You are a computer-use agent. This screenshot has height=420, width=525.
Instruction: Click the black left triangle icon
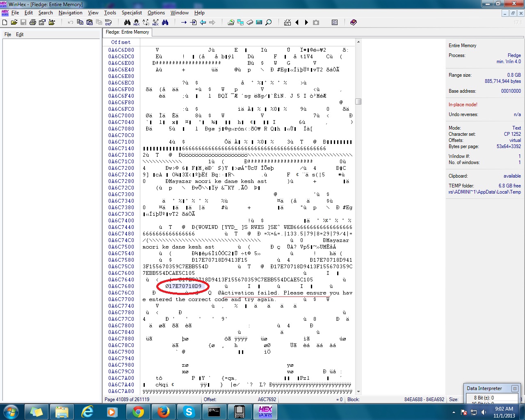point(297,22)
